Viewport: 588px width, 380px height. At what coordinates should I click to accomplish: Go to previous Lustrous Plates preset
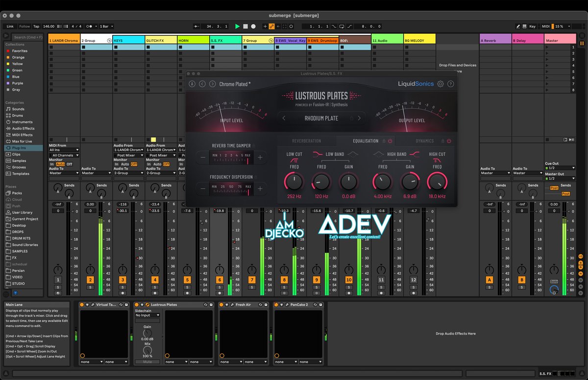click(202, 84)
